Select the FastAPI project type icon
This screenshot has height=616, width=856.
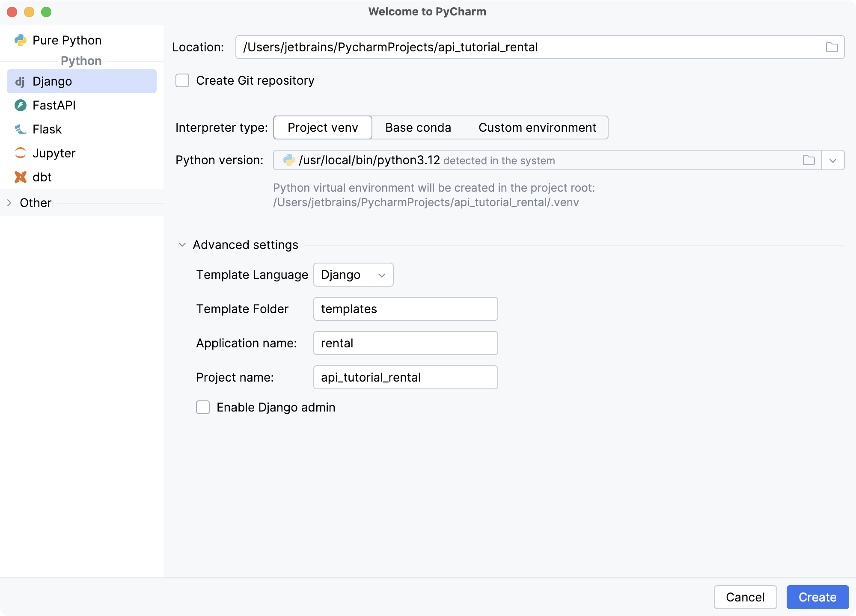tap(20, 105)
